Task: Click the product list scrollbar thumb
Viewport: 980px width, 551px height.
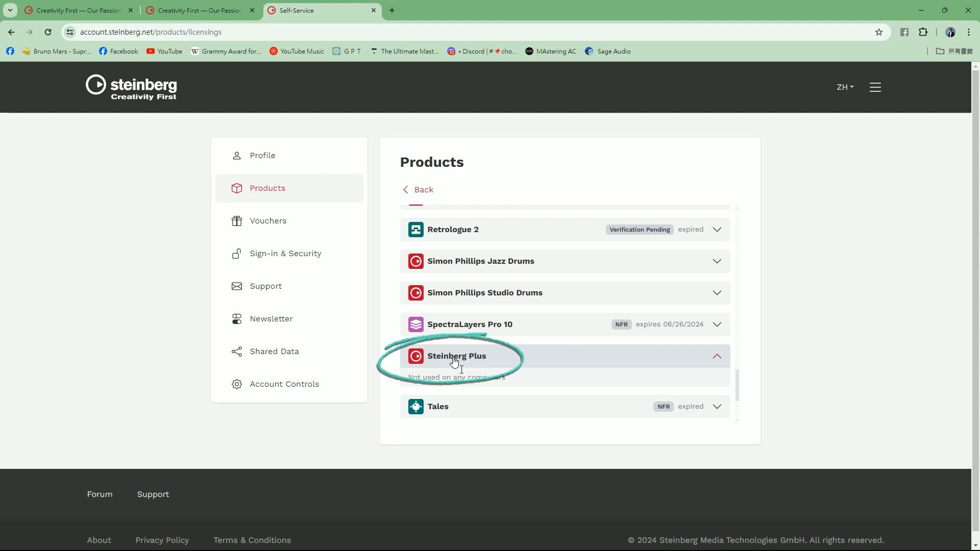Action: pos(737,385)
